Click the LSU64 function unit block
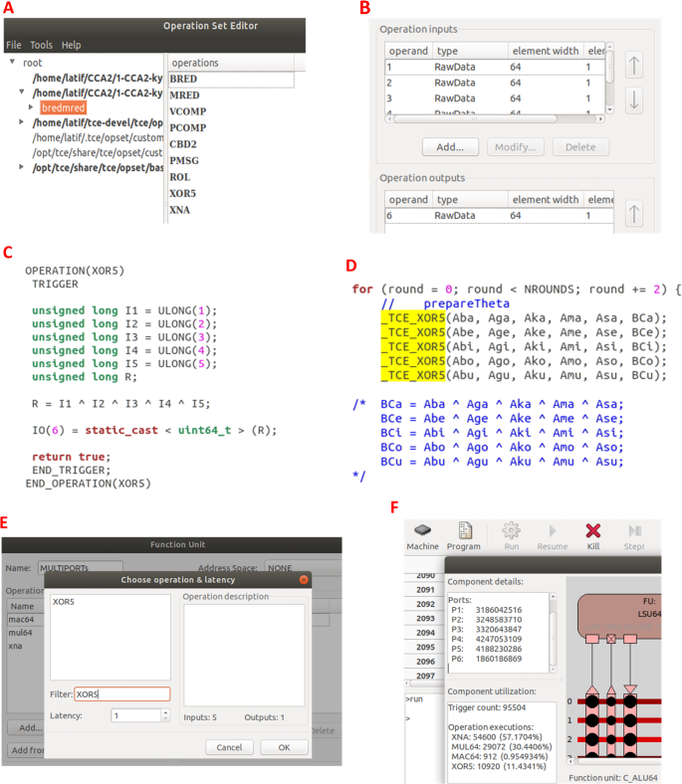This screenshot has height=784, width=682. click(619, 616)
